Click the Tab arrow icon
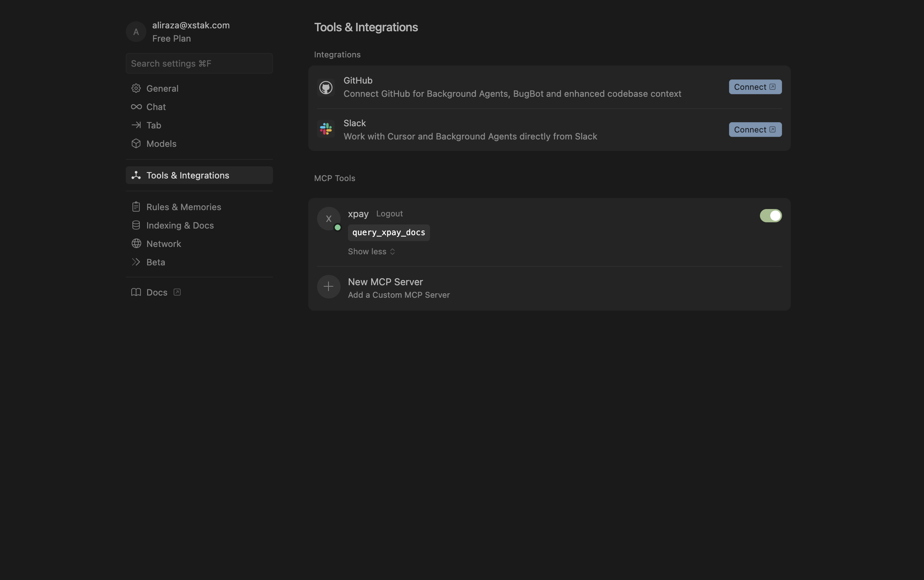 pyautogui.click(x=136, y=125)
